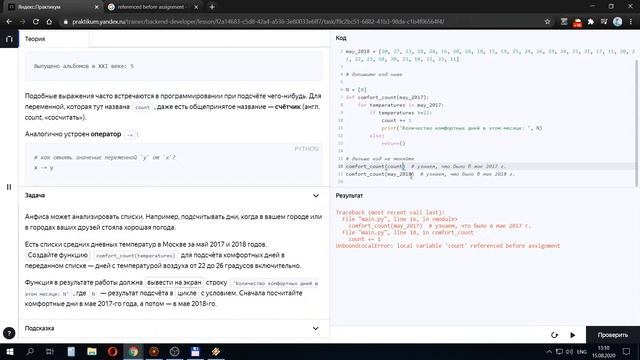Screen dimensions: 640x360
Task: Click the UnboundLocalError message line
Action: click(x=448, y=246)
